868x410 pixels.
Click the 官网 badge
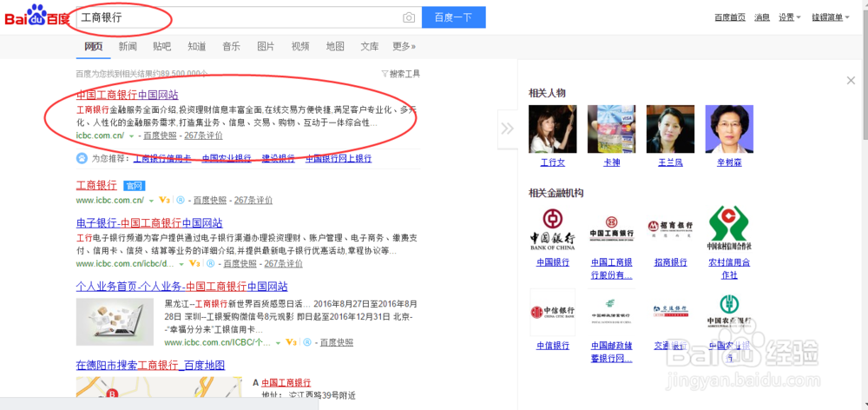click(134, 186)
